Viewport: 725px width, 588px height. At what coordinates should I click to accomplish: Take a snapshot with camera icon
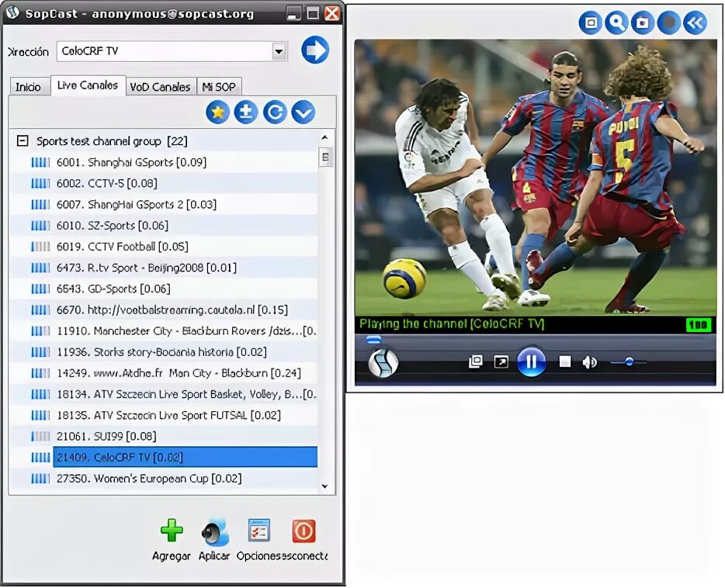pyautogui.click(x=643, y=22)
